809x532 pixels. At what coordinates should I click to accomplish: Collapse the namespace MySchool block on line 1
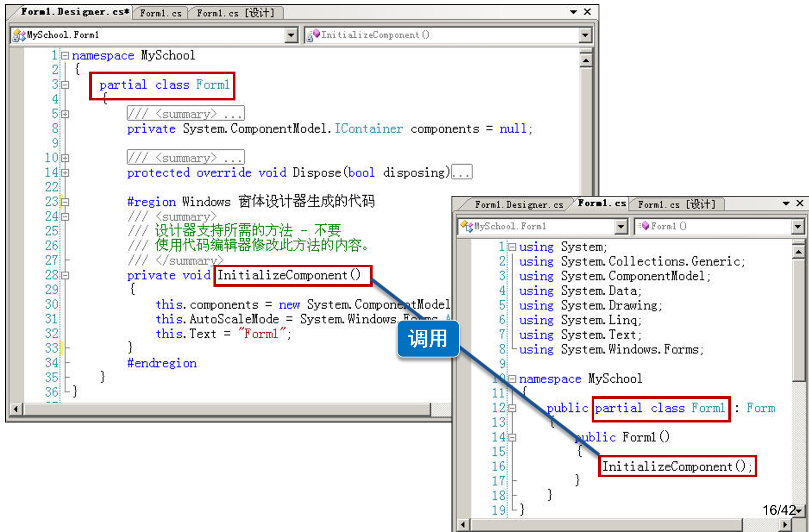[65, 56]
